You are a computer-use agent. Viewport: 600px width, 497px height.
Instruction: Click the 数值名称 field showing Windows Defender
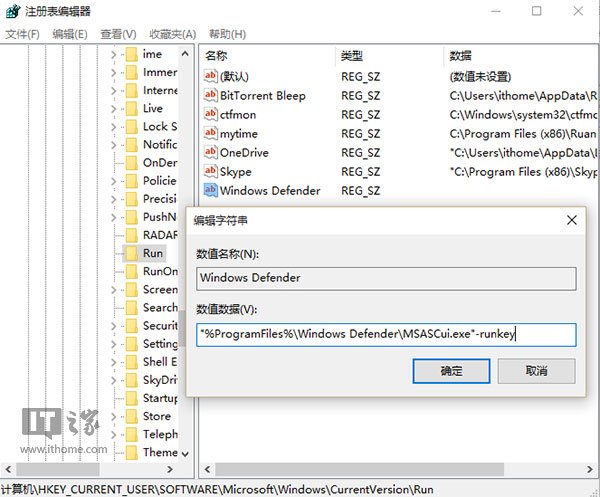[386, 279]
